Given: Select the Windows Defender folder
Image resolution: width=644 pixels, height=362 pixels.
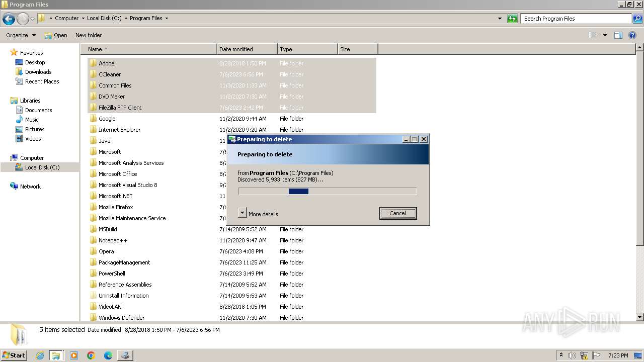Looking at the screenshot, I should click(x=121, y=318).
